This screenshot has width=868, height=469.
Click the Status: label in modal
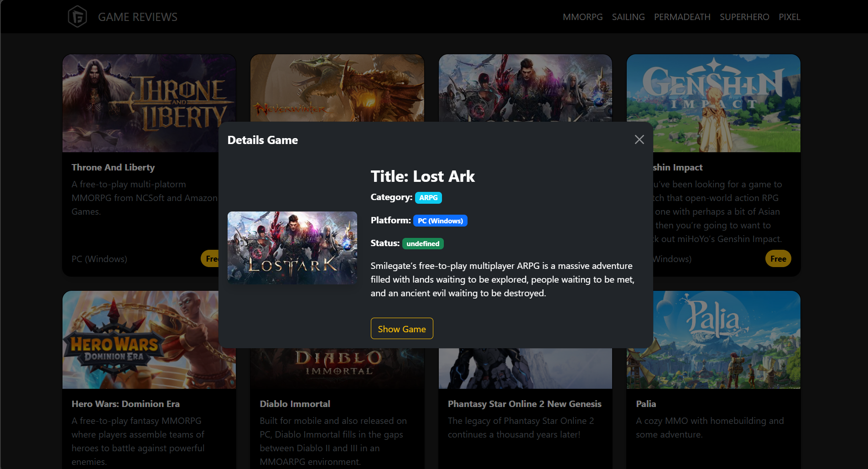coord(385,243)
